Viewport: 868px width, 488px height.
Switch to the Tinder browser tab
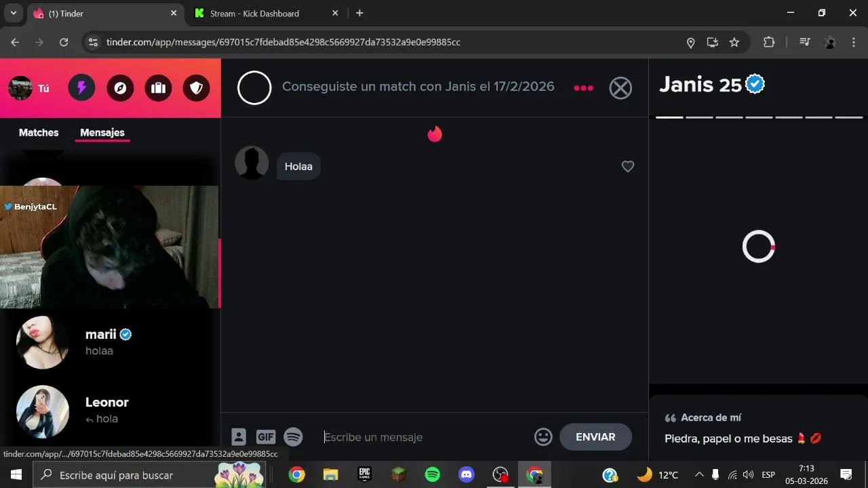105,14
